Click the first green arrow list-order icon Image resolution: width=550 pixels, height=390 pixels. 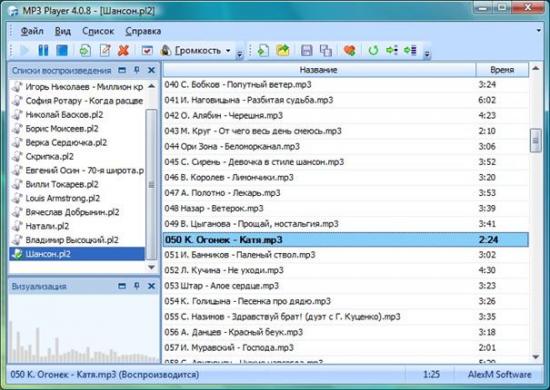point(391,51)
